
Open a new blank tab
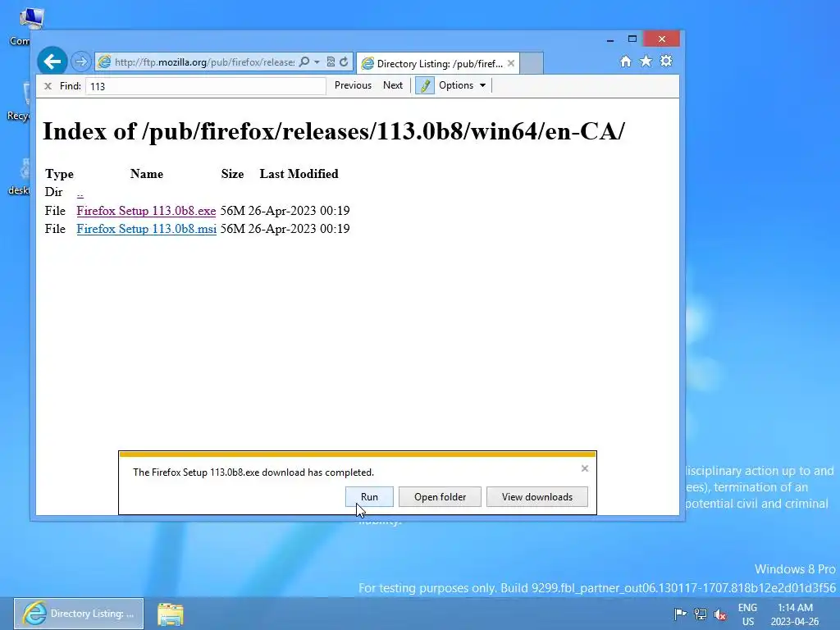(532, 63)
